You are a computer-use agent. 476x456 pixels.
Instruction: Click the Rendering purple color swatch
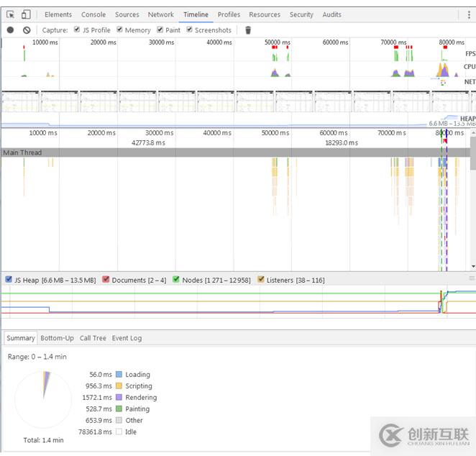119,398
